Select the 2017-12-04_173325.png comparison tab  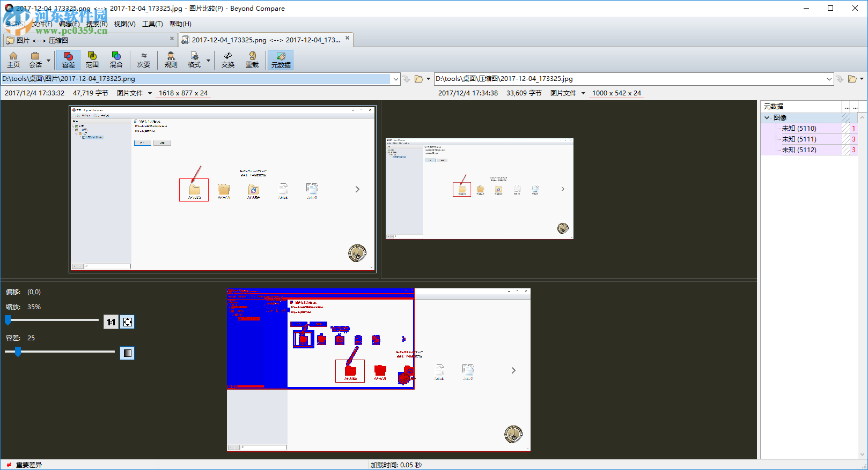[266, 40]
